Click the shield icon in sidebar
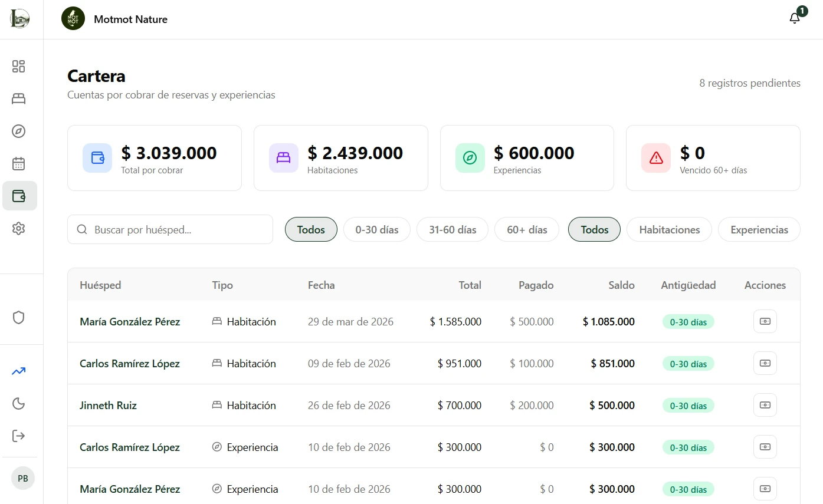This screenshot has width=823, height=504. [x=19, y=318]
